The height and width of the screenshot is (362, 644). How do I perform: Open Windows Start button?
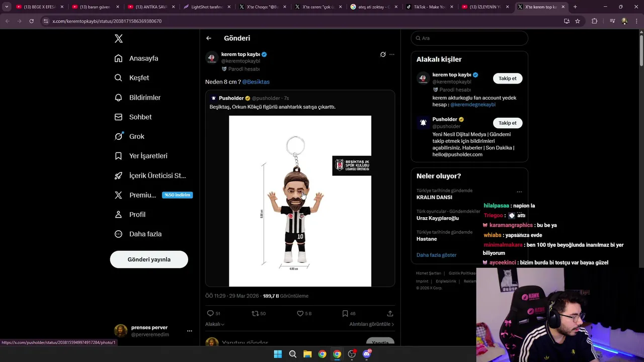[x=278, y=354]
